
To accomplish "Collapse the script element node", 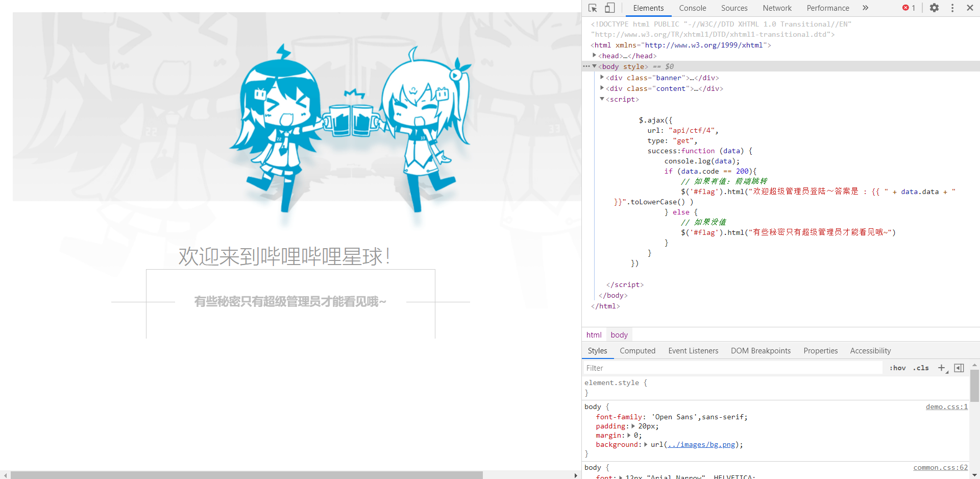I will coord(602,99).
